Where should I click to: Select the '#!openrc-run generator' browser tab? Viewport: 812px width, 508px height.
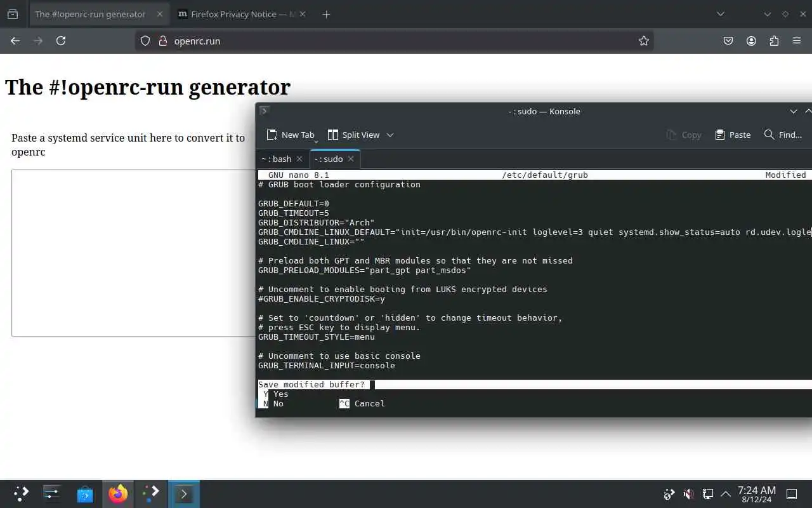[98, 14]
